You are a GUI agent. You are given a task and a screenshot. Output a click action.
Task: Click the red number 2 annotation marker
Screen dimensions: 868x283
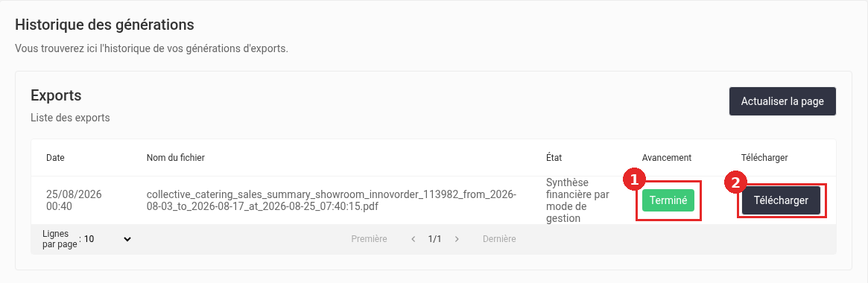pos(735,183)
